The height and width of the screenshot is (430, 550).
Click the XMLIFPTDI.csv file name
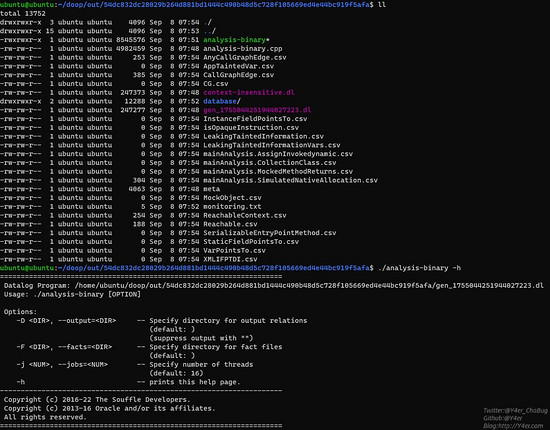tap(230, 259)
